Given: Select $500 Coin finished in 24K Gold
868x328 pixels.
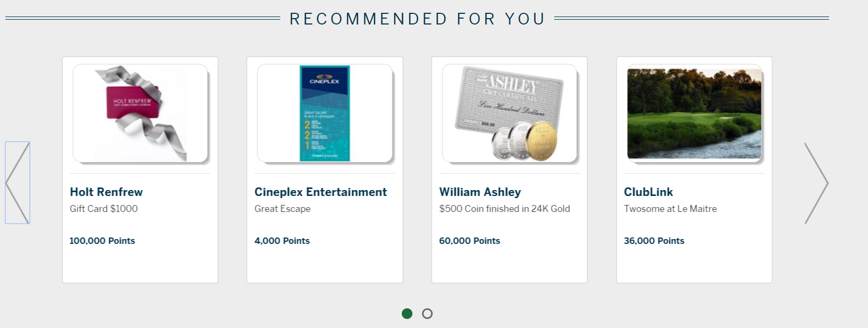Looking at the screenshot, I should click(x=505, y=209).
